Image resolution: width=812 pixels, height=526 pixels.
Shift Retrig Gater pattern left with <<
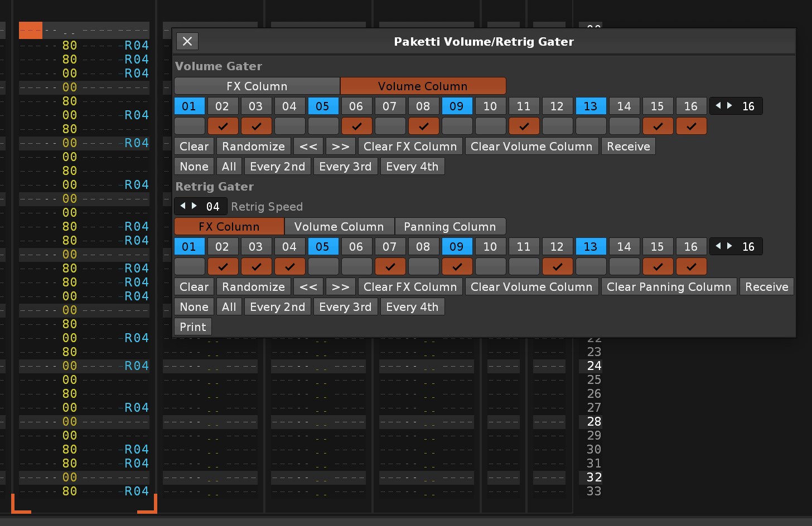tap(308, 287)
